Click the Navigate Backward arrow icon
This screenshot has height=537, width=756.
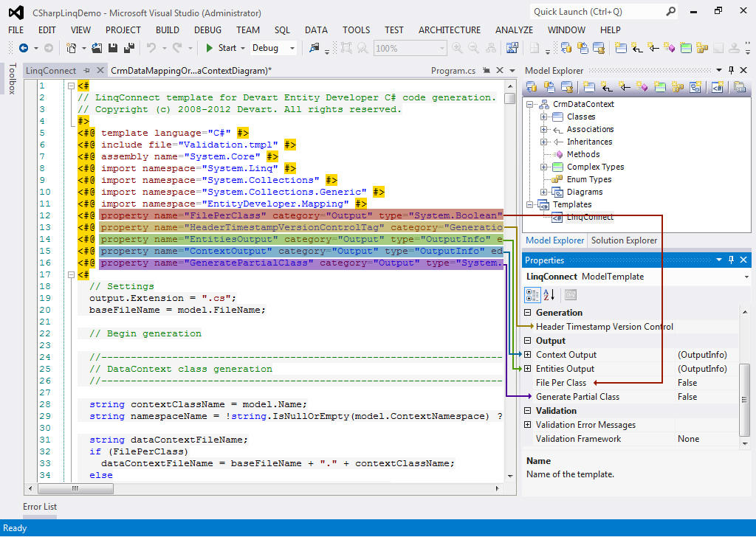pos(24,48)
